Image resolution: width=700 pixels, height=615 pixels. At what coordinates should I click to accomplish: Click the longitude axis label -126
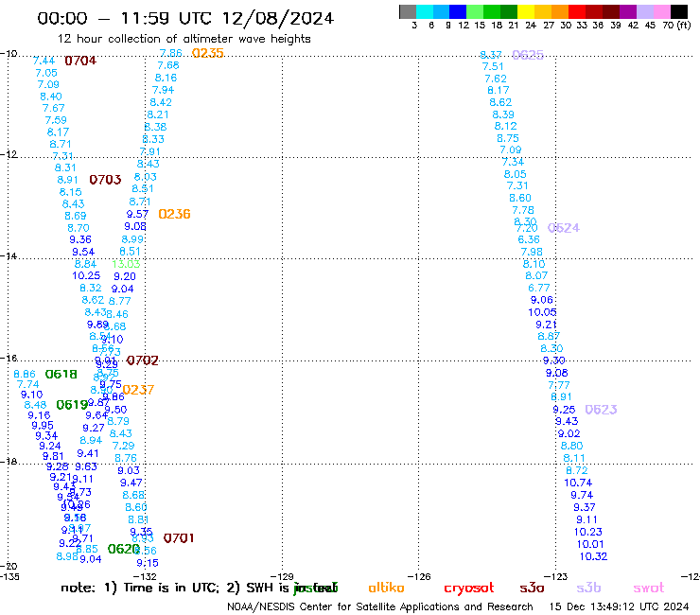[419, 576]
